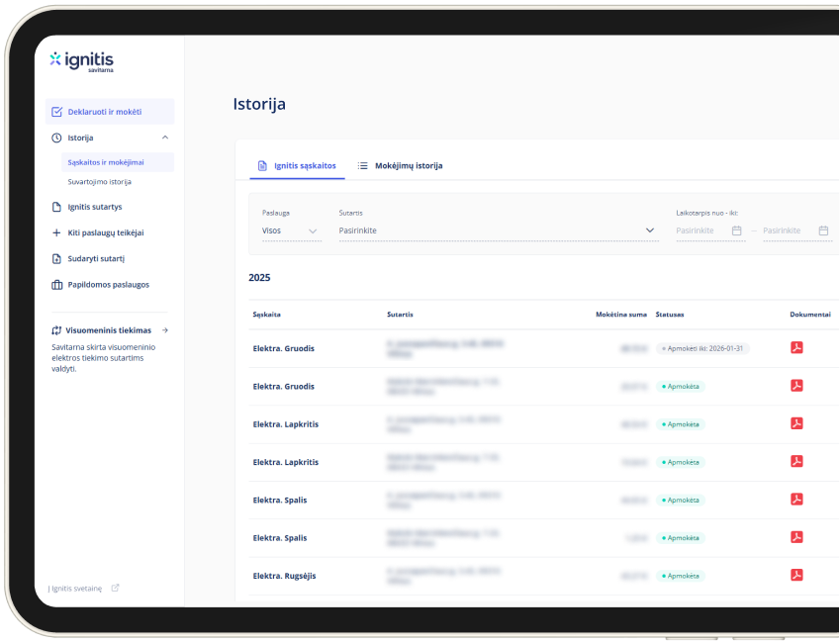840x643 pixels.
Task: Download PDF for first Elektra. Gruodis invoice
Action: point(796,347)
